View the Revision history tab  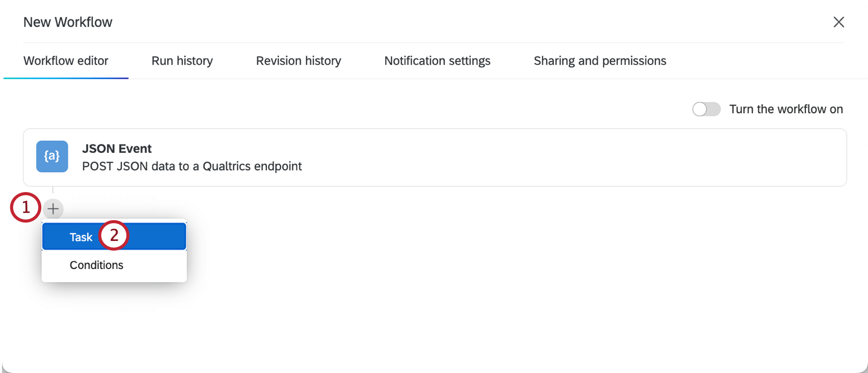click(x=299, y=61)
